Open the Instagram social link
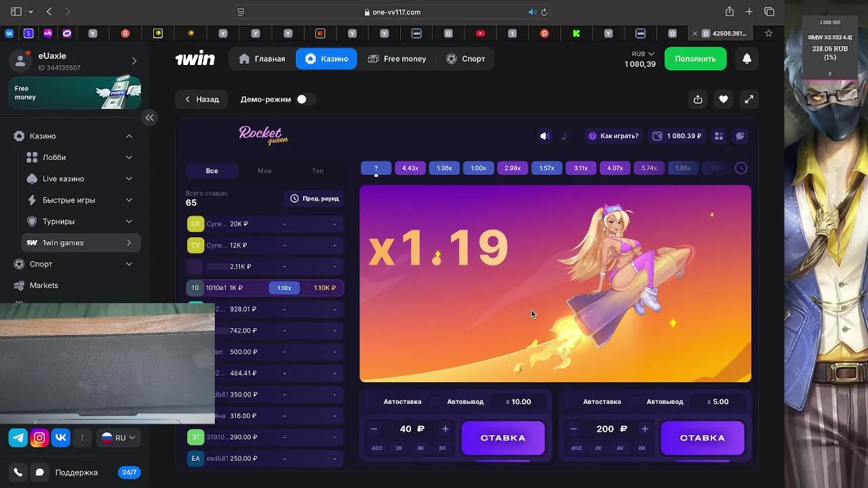The image size is (868, 488). [39, 438]
